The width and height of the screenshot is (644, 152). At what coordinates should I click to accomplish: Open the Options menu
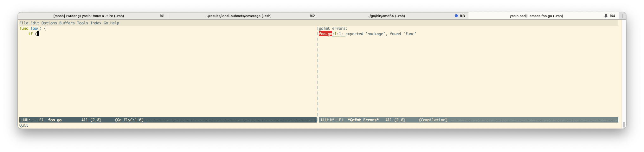tap(49, 23)
